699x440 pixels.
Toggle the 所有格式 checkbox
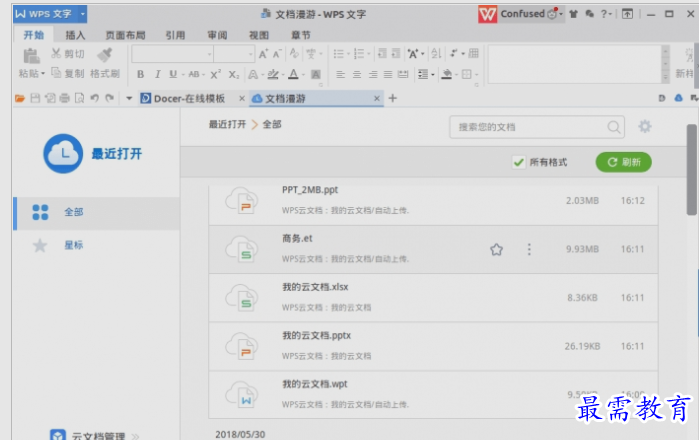[x=518, y=162]
